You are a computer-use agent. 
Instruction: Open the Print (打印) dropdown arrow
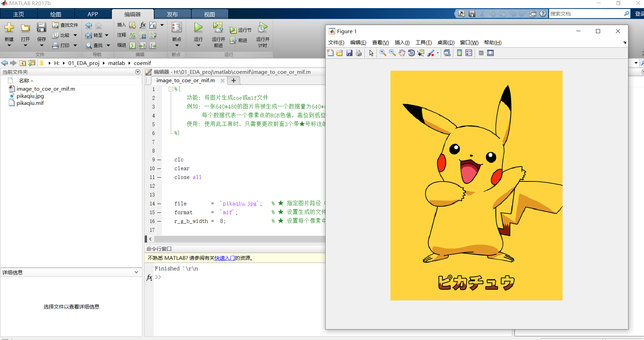(75, 45)
